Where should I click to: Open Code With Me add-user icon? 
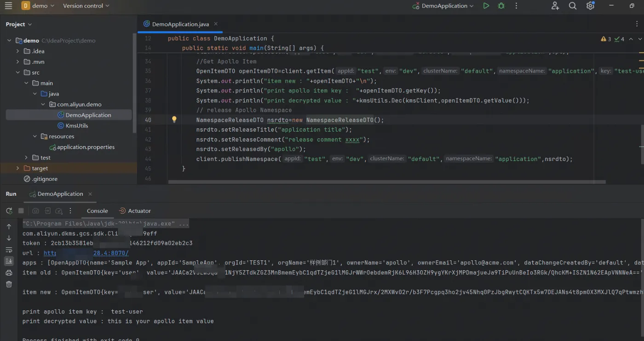pos(555,6)
